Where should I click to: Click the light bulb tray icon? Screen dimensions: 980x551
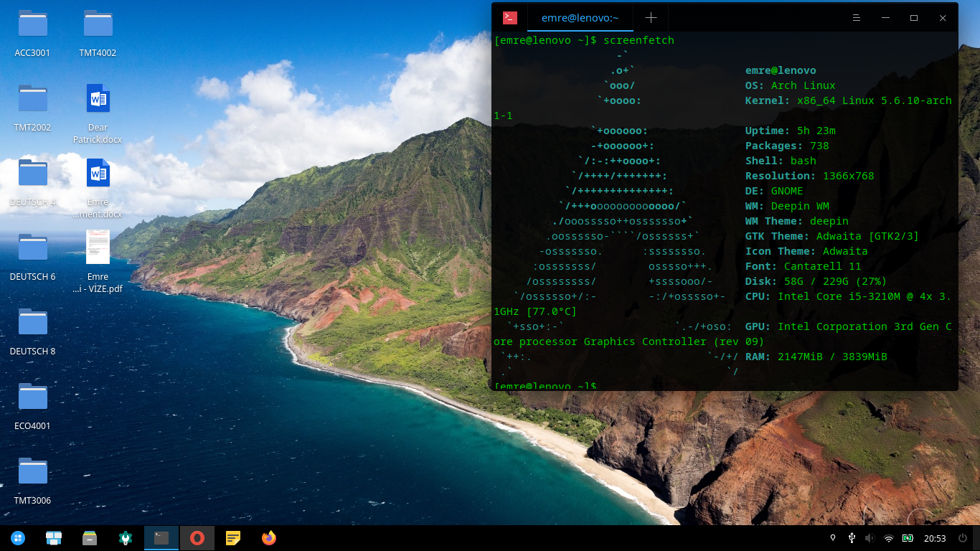point(833,538)
